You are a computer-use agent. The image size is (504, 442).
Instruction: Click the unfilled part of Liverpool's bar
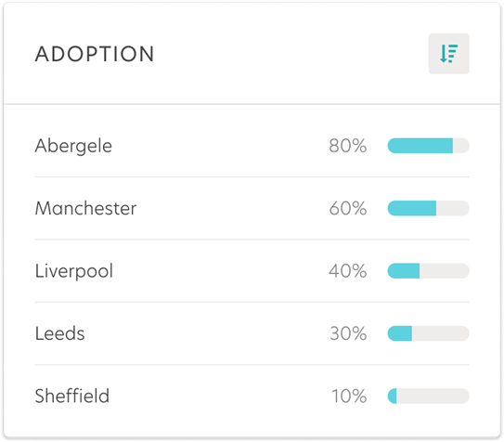pos(445,270)
